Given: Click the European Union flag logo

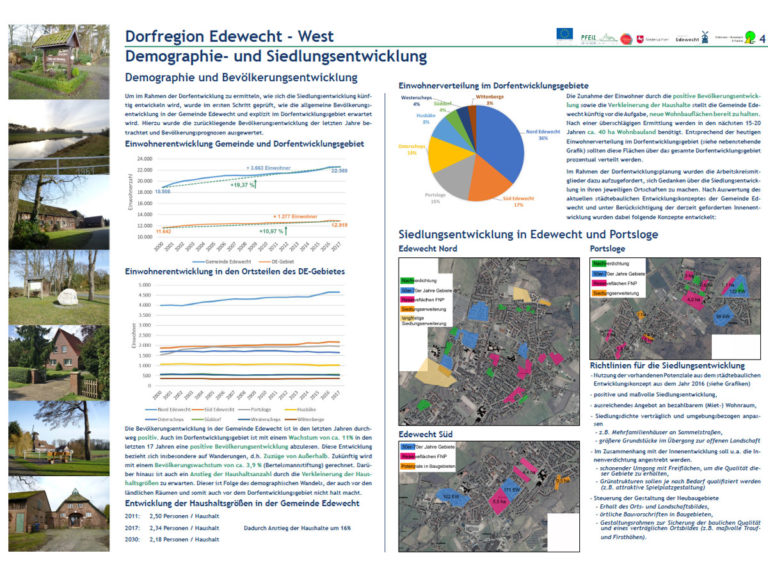Looking at the screenshot, I should (564, 34).
